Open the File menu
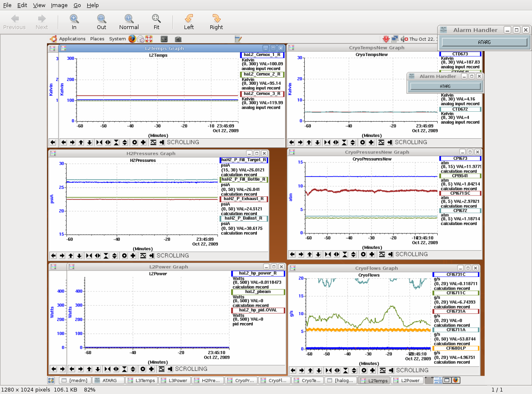532x394 pixels. click(7, 5)
